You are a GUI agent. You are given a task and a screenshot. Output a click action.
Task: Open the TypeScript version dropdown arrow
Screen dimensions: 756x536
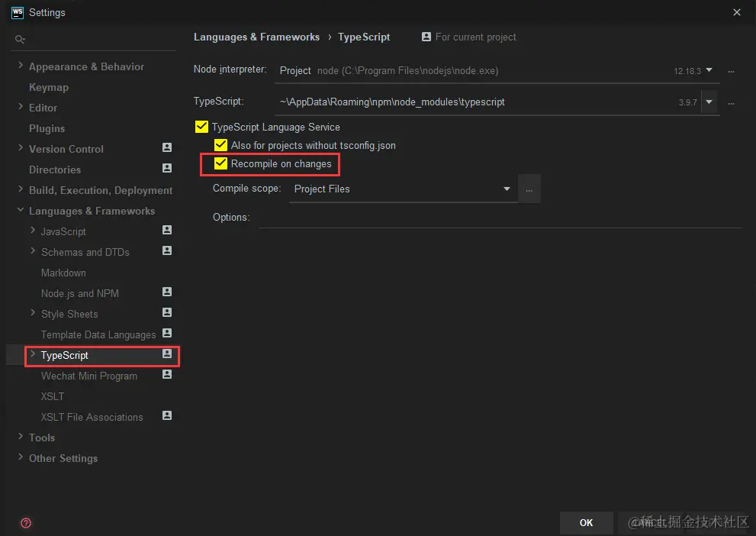click(x=709, y=102)
